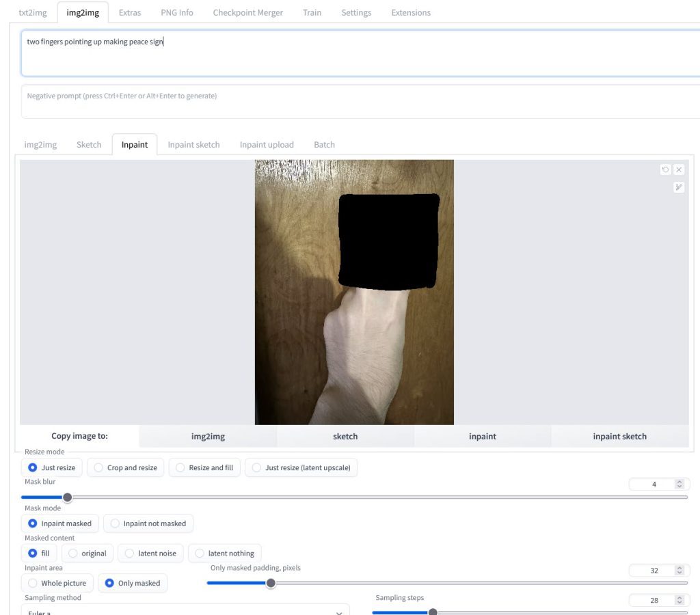Go to the Checkpoint Merger tab

(247, 12)
